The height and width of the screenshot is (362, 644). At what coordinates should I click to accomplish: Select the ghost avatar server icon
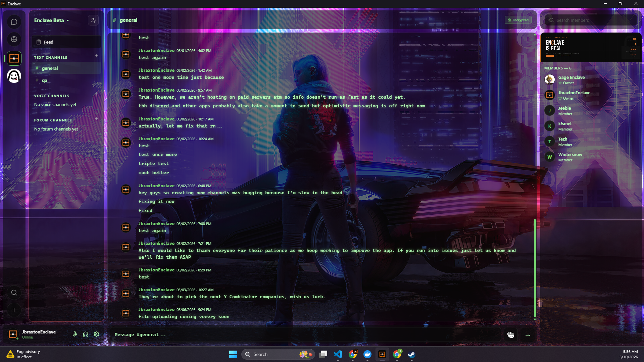[x=14, y=76]
